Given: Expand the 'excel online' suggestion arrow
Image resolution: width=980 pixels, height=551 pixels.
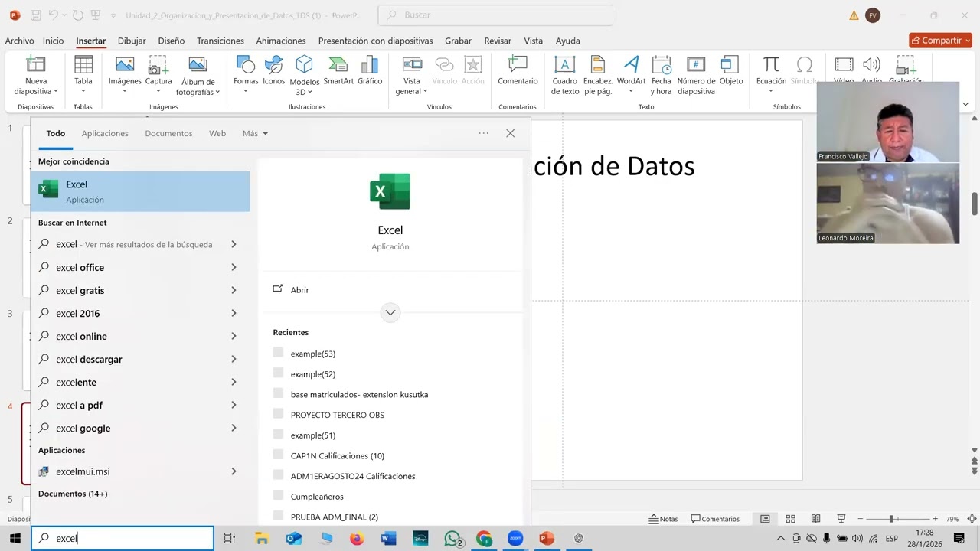Looking at the screenshot, I should [234, 337].
